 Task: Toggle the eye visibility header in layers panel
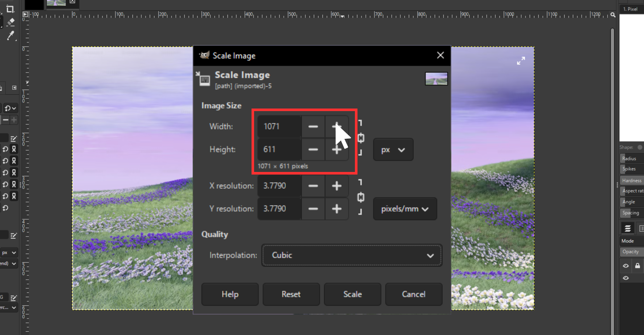click(x=626, y=266)
